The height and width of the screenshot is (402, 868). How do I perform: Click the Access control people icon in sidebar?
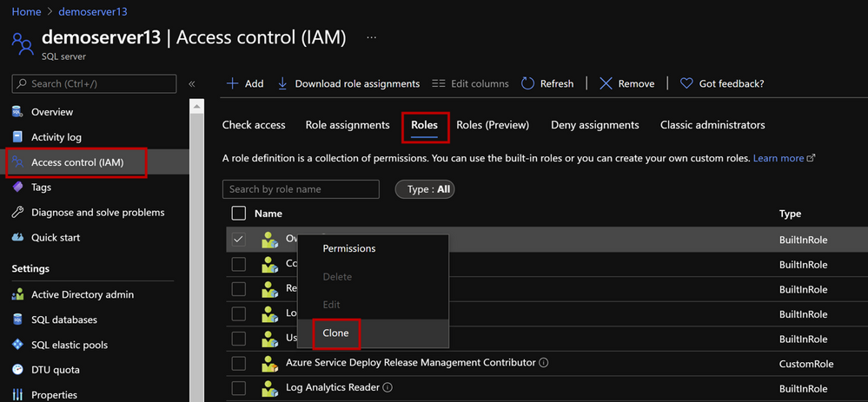click(17, 162)
